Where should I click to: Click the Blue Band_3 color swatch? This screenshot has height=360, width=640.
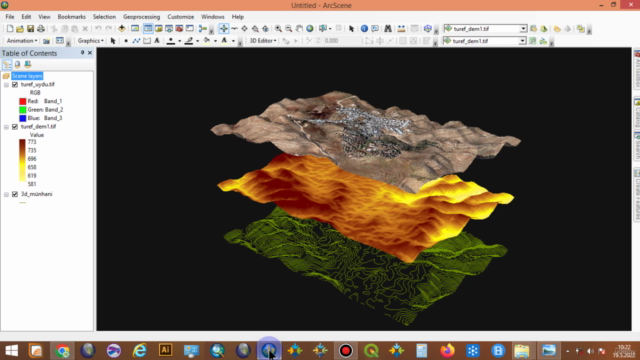[x=23, y=118]
